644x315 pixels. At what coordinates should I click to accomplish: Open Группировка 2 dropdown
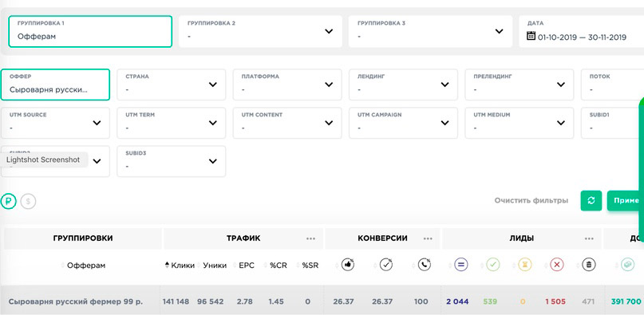(x=260, y=31)
